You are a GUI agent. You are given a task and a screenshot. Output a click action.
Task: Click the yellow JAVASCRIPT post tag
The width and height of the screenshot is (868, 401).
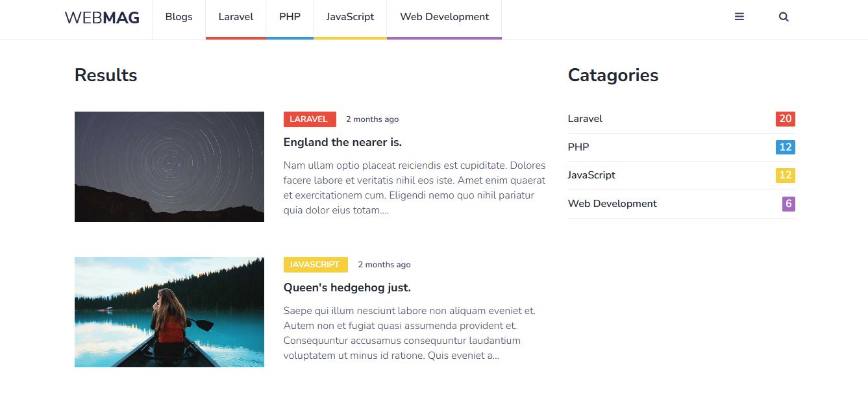316,265
